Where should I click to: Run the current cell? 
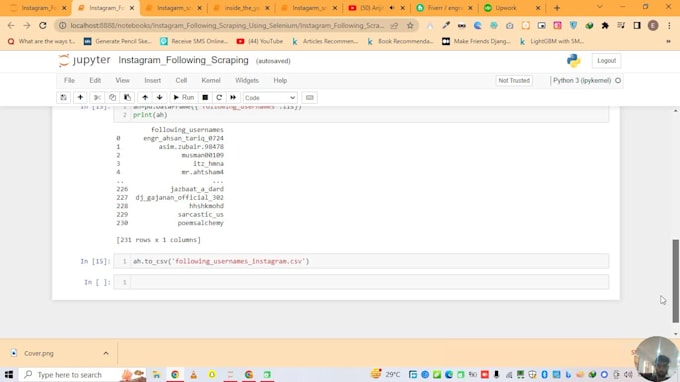[183, 98]
